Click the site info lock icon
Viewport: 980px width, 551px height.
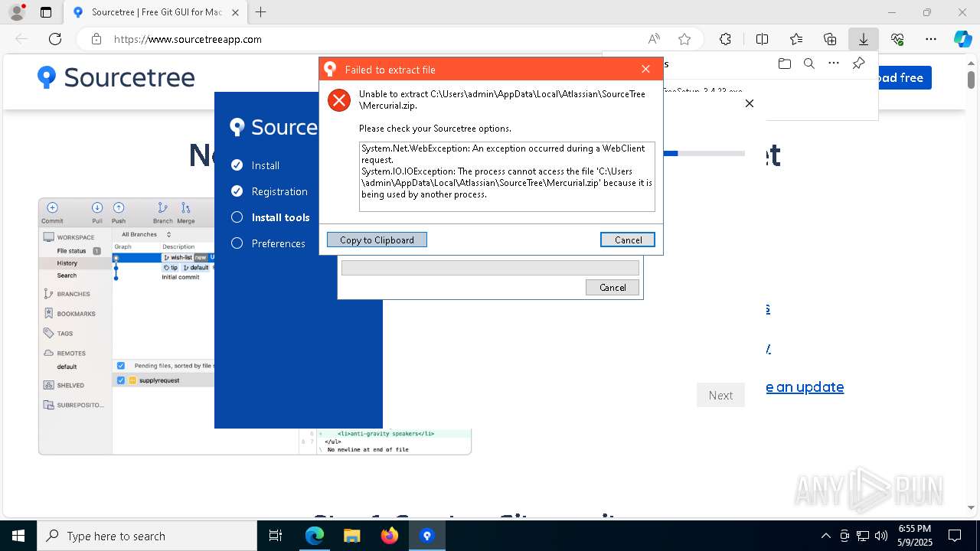96,39
